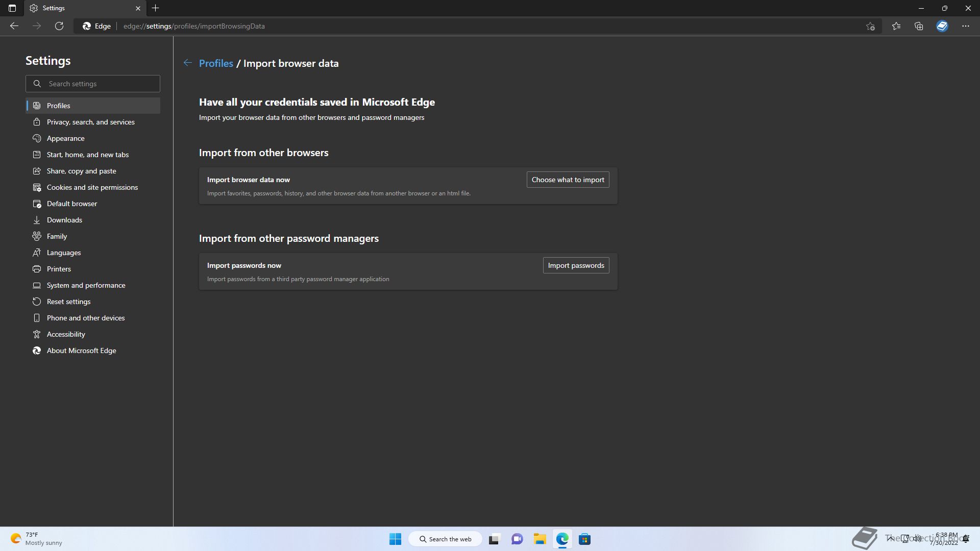
Task: Open the Collections icon
Action: (x=919, y=26)
